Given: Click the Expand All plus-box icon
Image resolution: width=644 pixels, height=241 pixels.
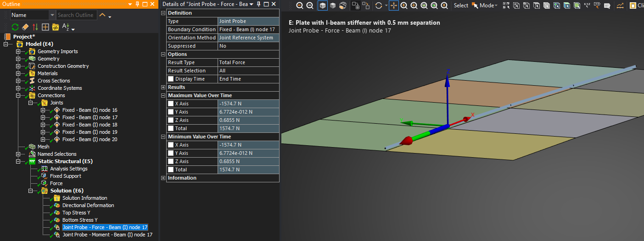Looking at the screenshot, I should point(45,27).
